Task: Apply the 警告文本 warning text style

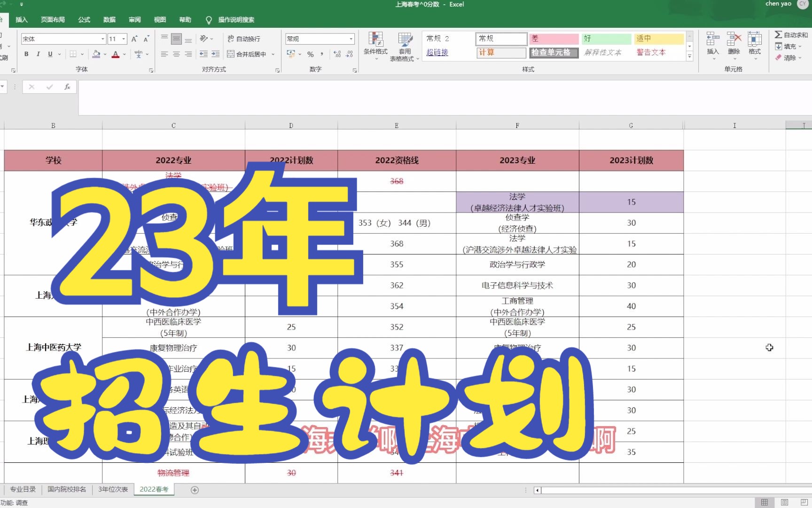Action: click(x=651, y=52)
